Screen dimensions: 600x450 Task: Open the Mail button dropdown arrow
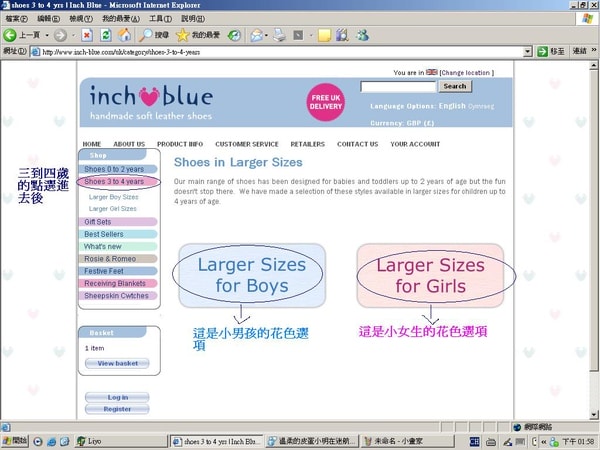(266, 35)
